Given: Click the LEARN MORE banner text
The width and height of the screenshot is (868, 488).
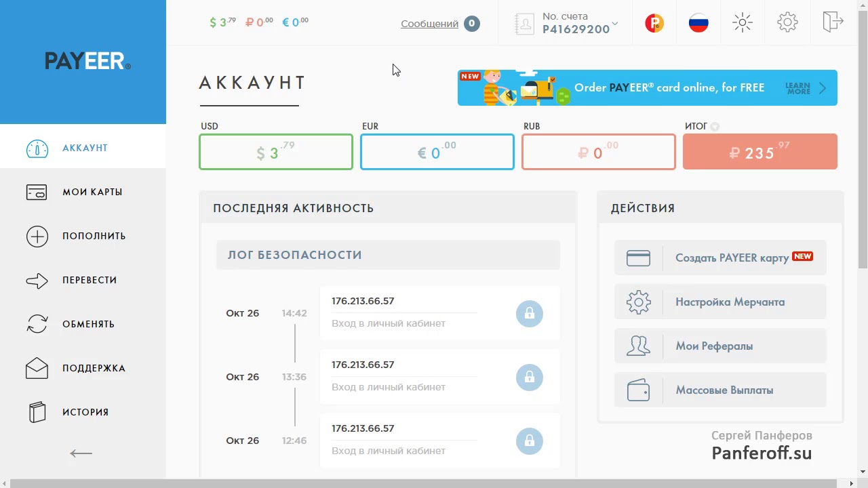Looking at the screenshot, I should tap(797, 89).
